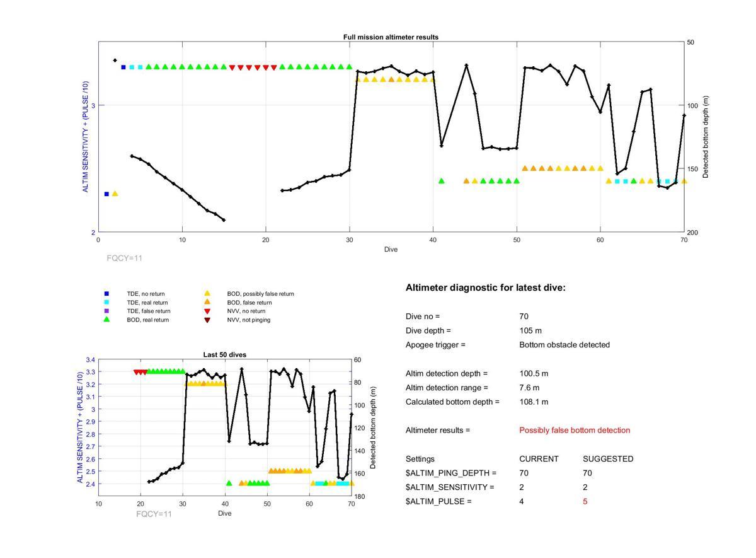
Task: Click the legend label "NVV, not pinging"
Action: 249,320
